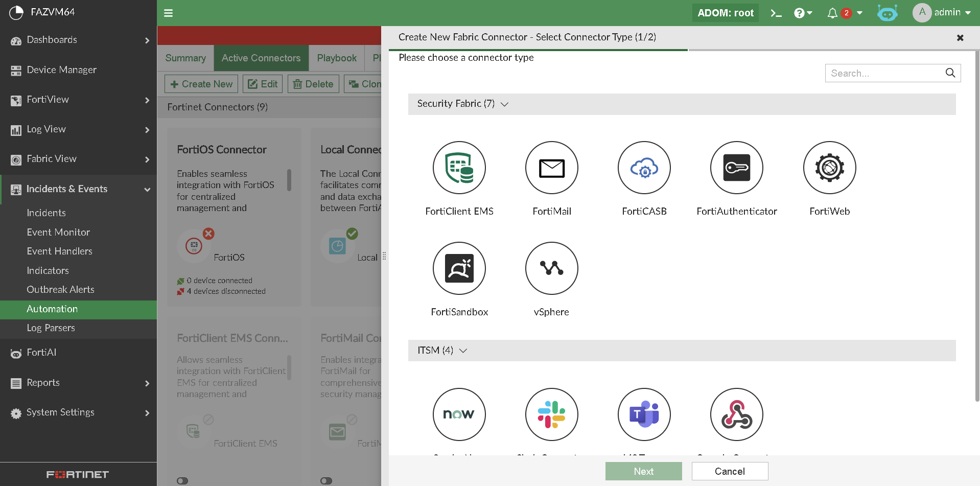Screen dimensions: 980x486
Task: Select the FortiWeb connector type
Action: (x=829, y=168)
